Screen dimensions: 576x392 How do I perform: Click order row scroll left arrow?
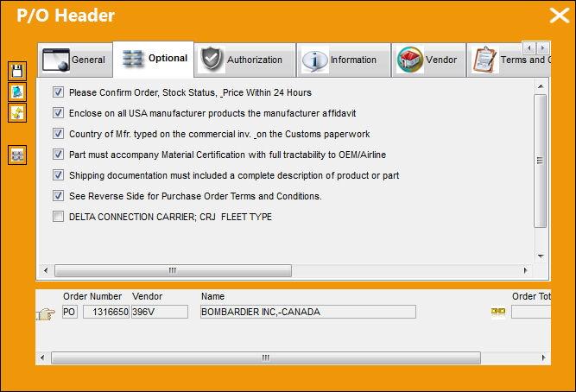click(x=42, y=357)
